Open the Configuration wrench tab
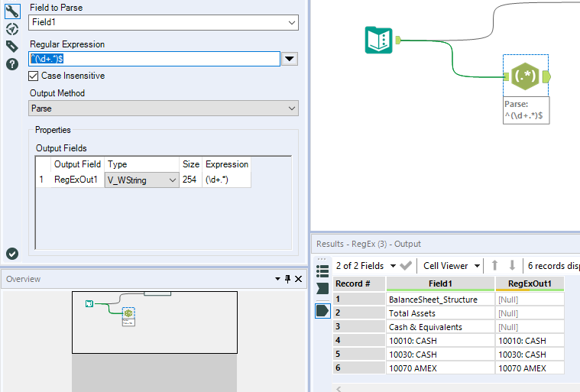The width and height of the screenshot is (580, 392). pyautogui.click(x=12, y=11)
